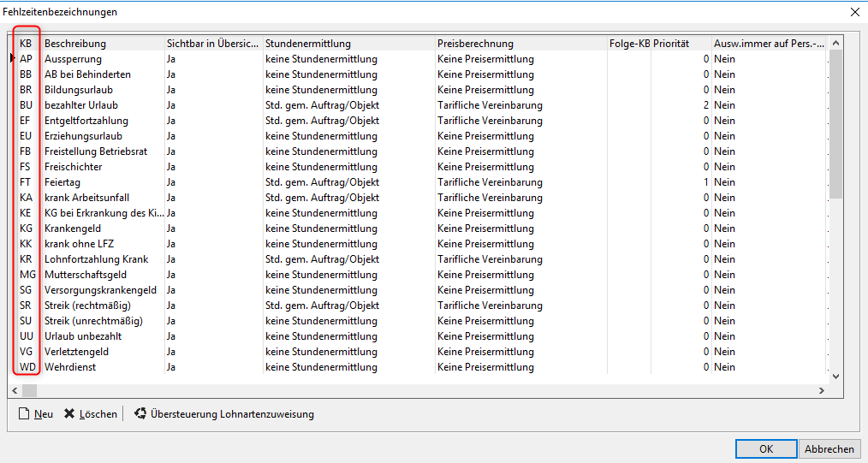
Task: Close the Fehlzeitenbezeichnungen dialog
Action: tap(854, 12)
